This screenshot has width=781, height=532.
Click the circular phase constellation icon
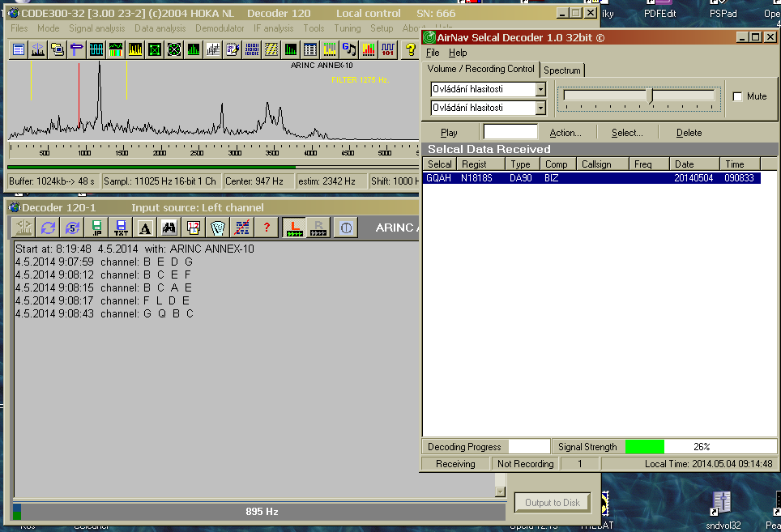[174, 49]
